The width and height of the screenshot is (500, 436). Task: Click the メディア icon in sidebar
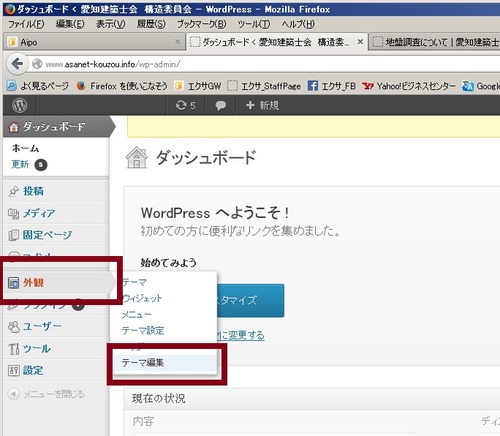tap(14, 213)
